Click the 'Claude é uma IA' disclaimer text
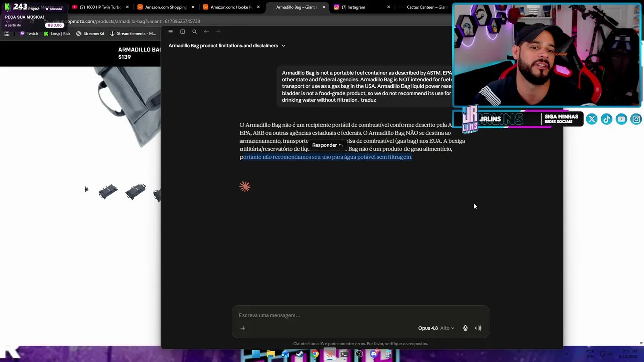The image size is (644, 362). [x=360, y=344]
